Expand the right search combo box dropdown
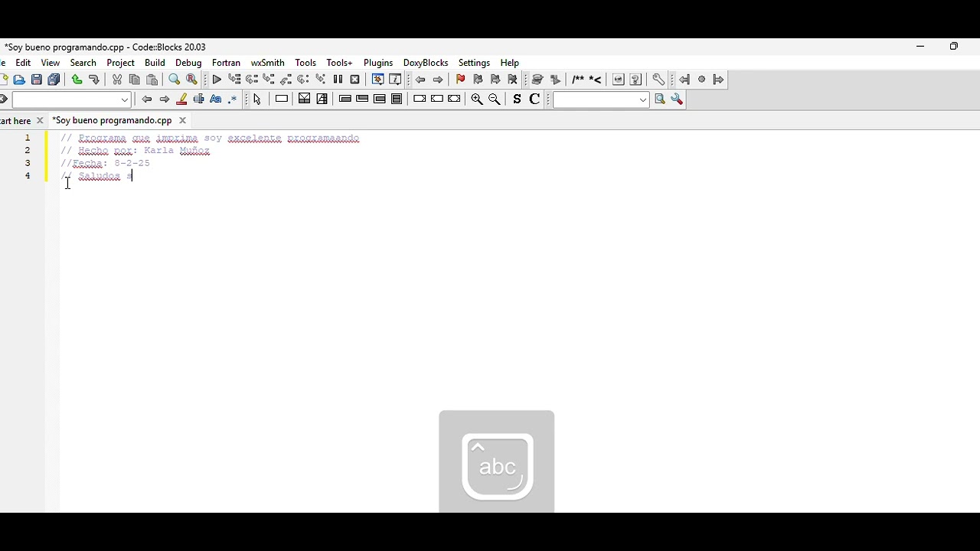The width and height of the screenshot is (980, 551). tap(643, 99)
